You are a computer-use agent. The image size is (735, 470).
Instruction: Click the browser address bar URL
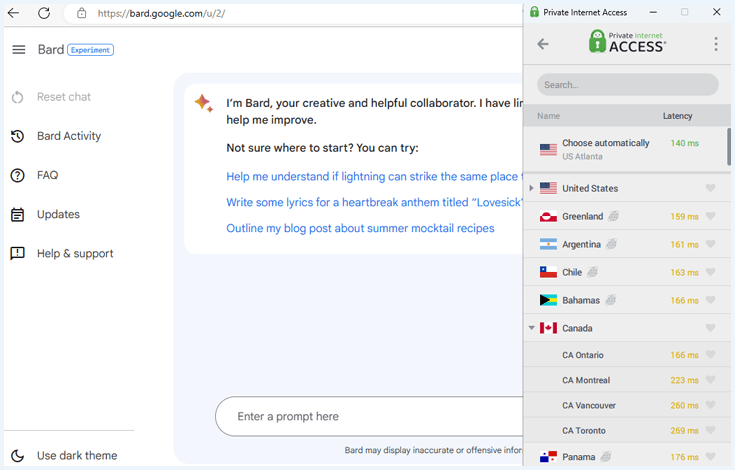(x=161, y=13)
